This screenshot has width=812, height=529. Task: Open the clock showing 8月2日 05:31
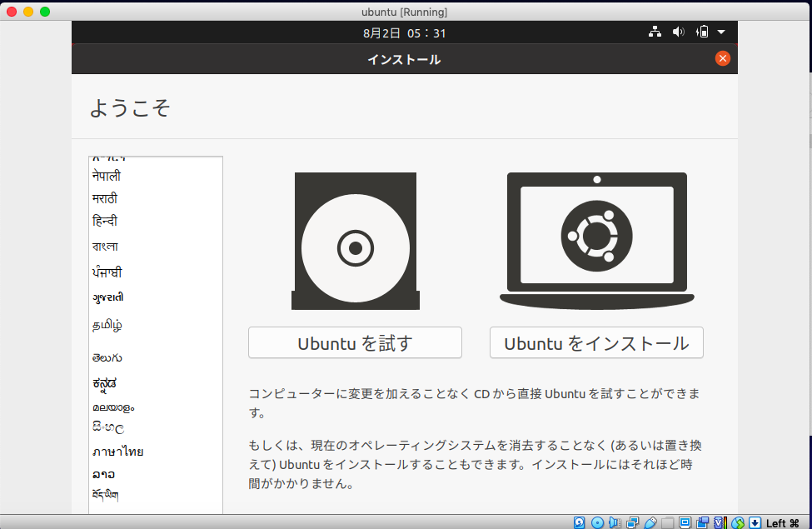pyautogui.click(x=405, y=33)
